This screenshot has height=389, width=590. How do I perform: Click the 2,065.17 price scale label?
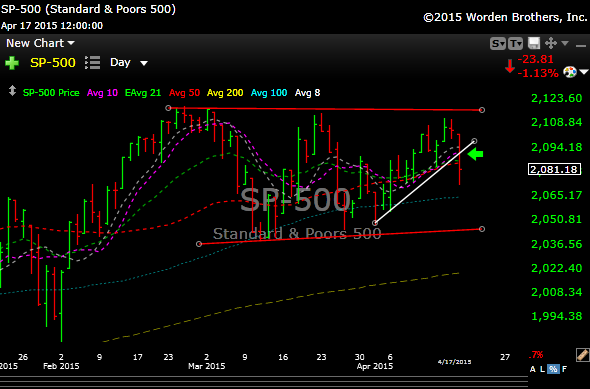[557, 195]
